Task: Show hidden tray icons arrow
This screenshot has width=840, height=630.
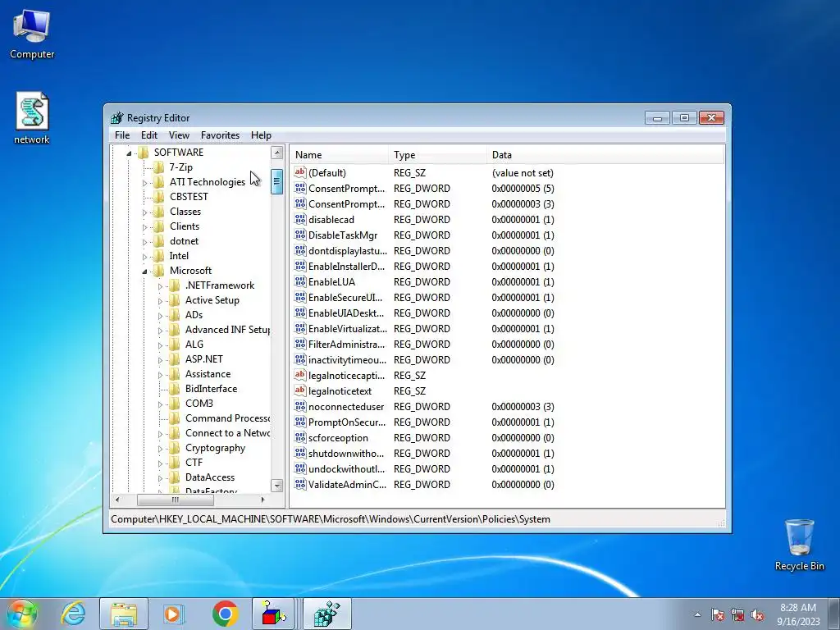Action: [697, 615]
